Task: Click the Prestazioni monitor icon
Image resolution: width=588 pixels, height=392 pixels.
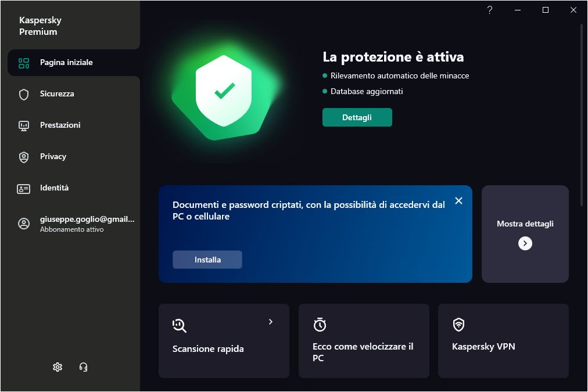Action: pyautogui.click(x=24, y=125)
